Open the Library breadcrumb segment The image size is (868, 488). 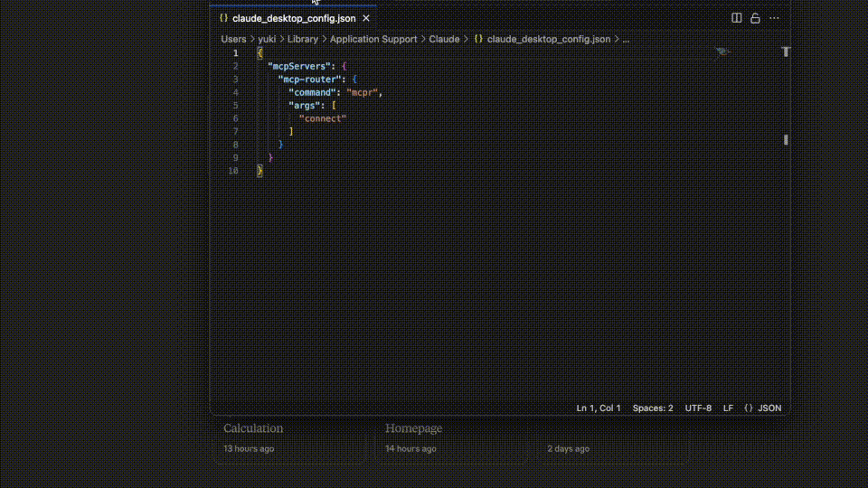[x=303, y=39]
